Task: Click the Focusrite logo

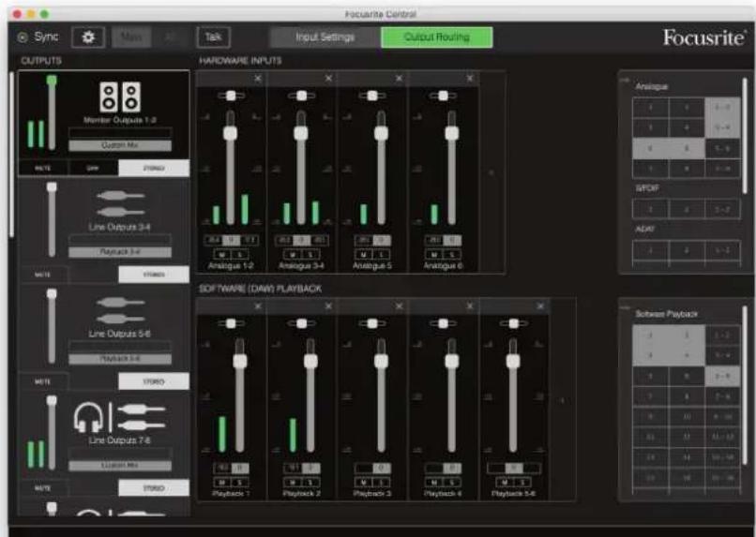Action: point(703,37)
